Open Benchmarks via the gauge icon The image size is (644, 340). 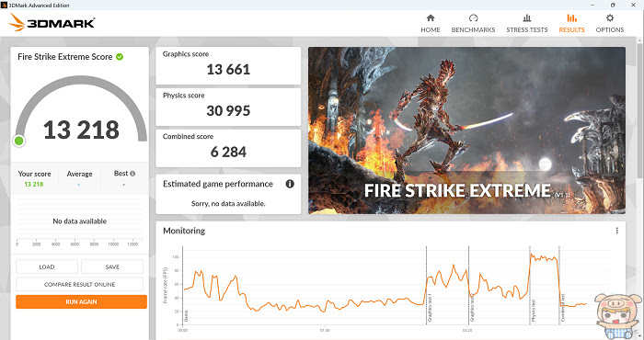click(473, 18)
